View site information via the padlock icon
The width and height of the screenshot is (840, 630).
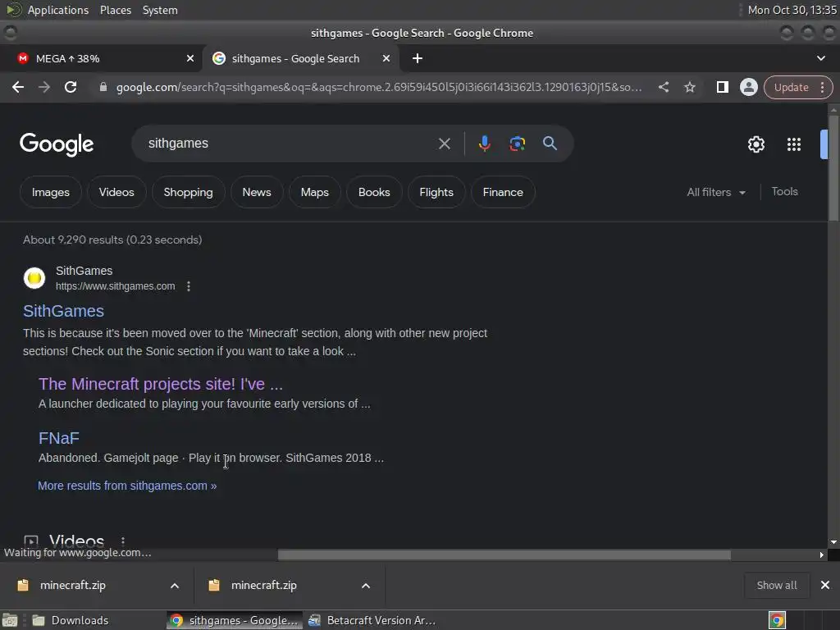click(x=103, y=87)
